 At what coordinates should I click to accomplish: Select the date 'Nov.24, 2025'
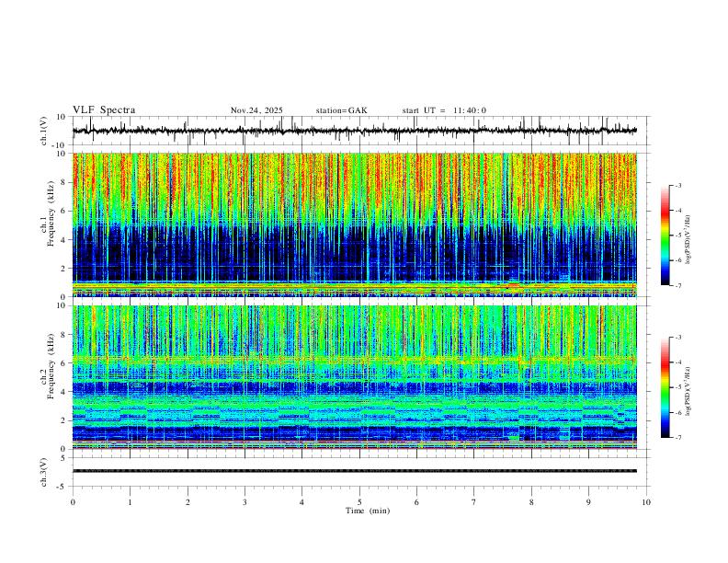256,110
